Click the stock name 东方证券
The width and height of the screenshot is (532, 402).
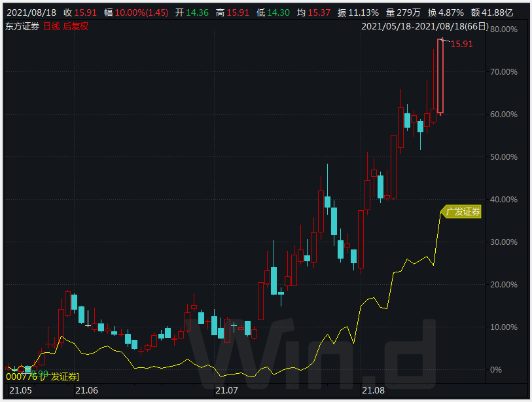(22, 26)
